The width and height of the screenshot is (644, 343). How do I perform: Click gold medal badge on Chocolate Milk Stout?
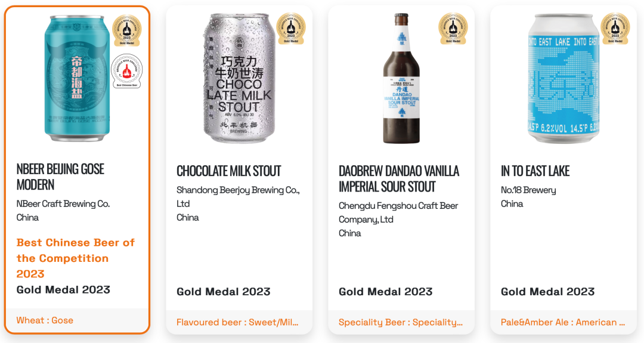(x=291, y=29)
